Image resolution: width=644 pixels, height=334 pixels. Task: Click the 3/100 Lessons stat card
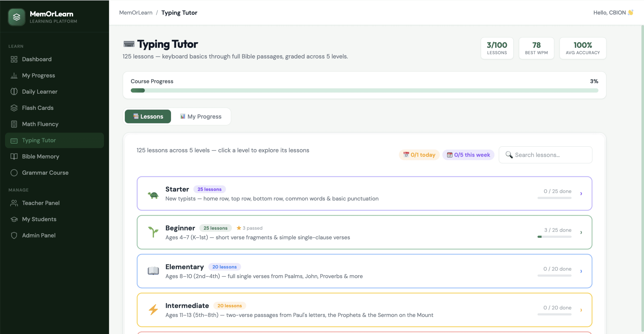pos(497,48)
